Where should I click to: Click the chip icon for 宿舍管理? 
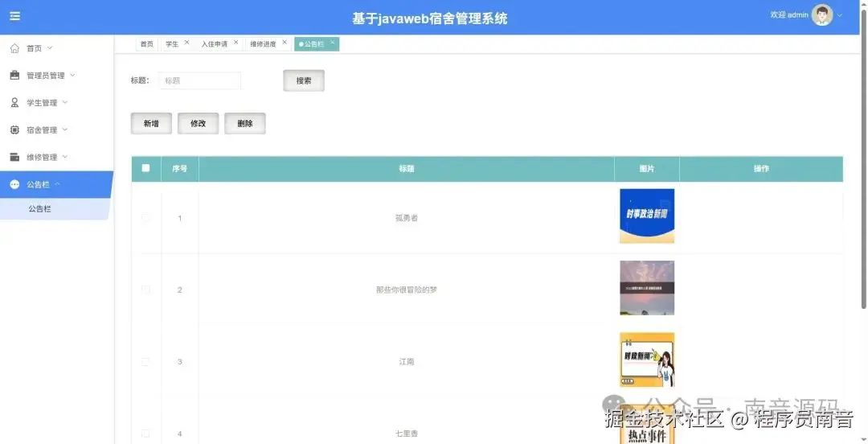coord(15,129)
